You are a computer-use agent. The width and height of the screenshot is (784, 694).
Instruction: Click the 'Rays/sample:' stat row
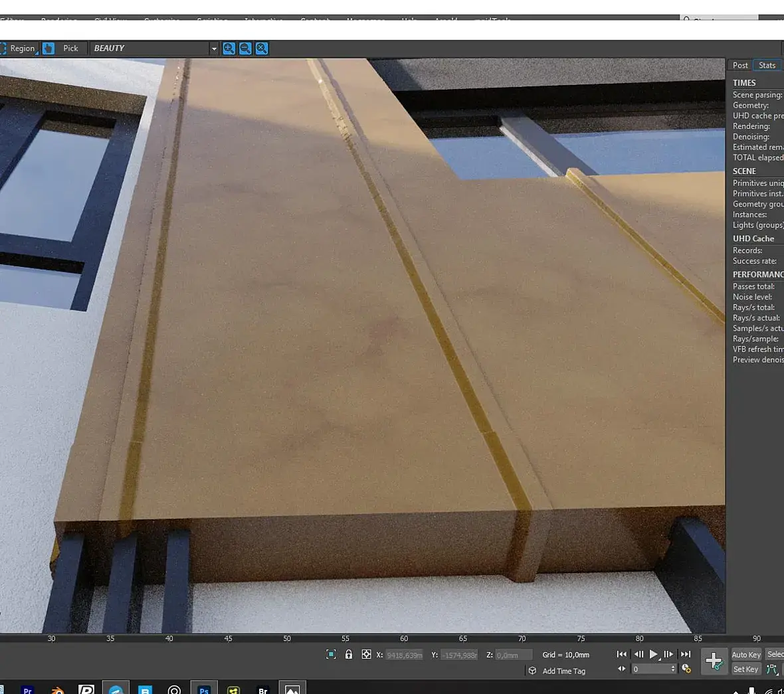pos(756,339)
